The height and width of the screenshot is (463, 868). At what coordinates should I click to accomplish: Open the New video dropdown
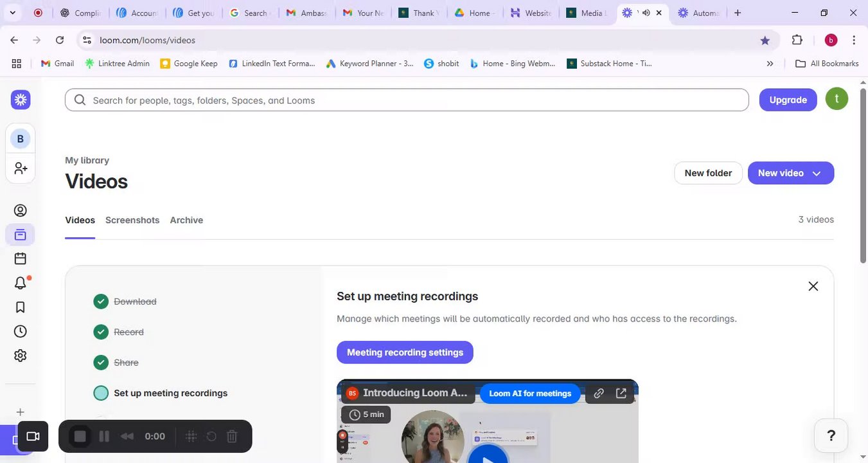(x=791, y=173)
